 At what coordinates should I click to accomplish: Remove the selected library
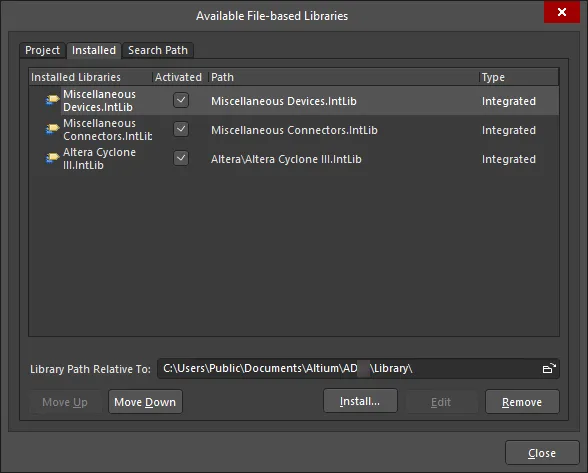coord(522,402)
